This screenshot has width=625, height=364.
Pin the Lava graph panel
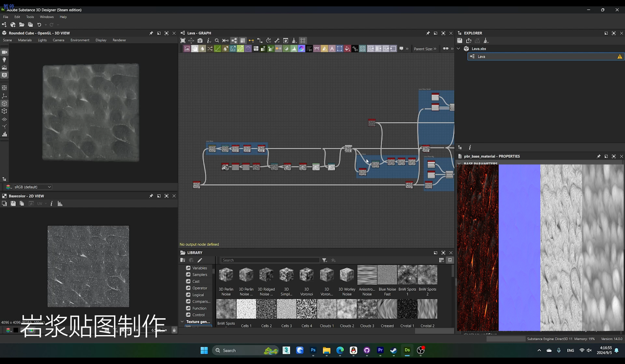pyautogui.click(x=428, y=33)
